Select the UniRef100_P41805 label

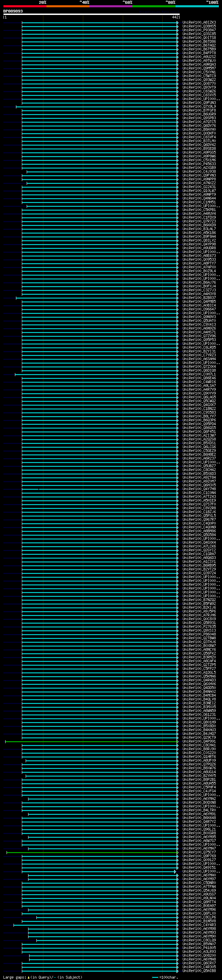(199, 948)
